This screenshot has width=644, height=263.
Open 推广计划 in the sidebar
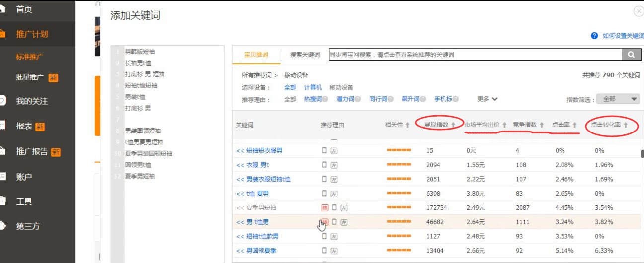[32, 34]
